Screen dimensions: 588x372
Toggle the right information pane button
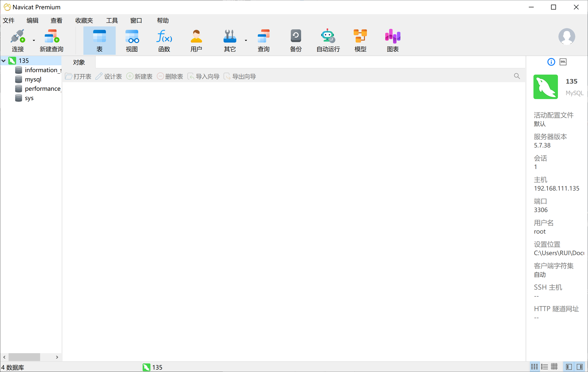point(579,367)
